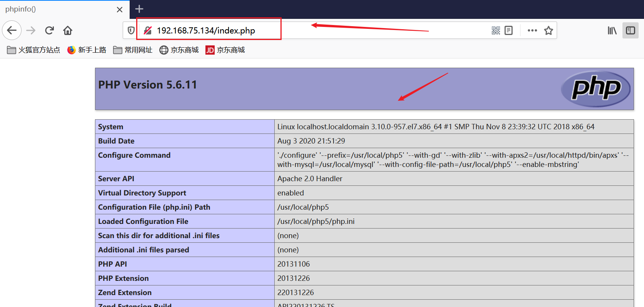Select Scan this dir for additional .ini files

point(159,235)
